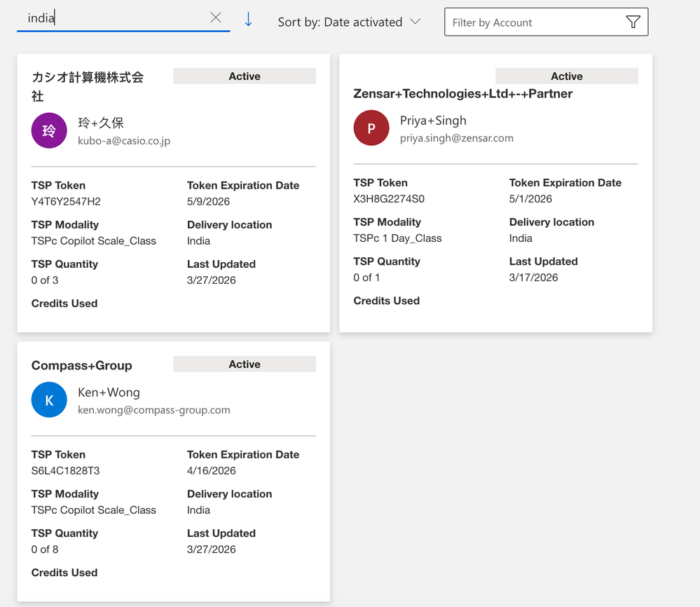Open the Sort by: Date activated dropdown
700x607 pixels.
coord(349,22)
